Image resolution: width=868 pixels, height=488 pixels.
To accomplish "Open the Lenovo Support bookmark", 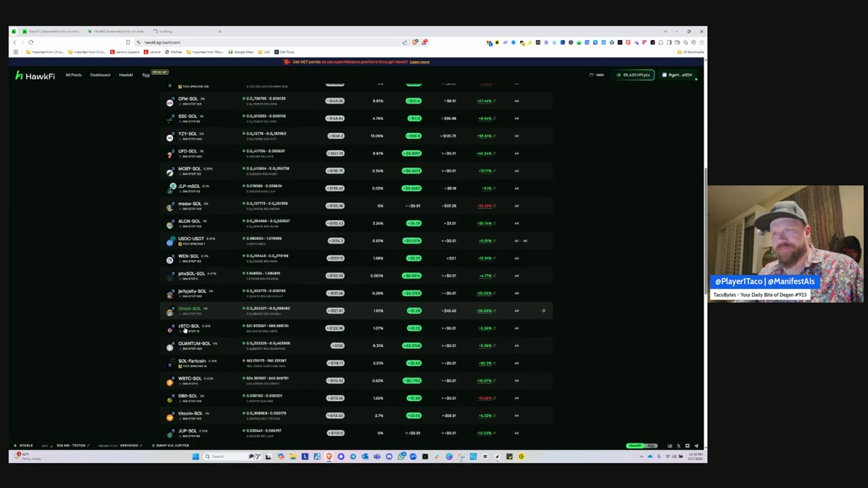I will (x=125, y=52).
